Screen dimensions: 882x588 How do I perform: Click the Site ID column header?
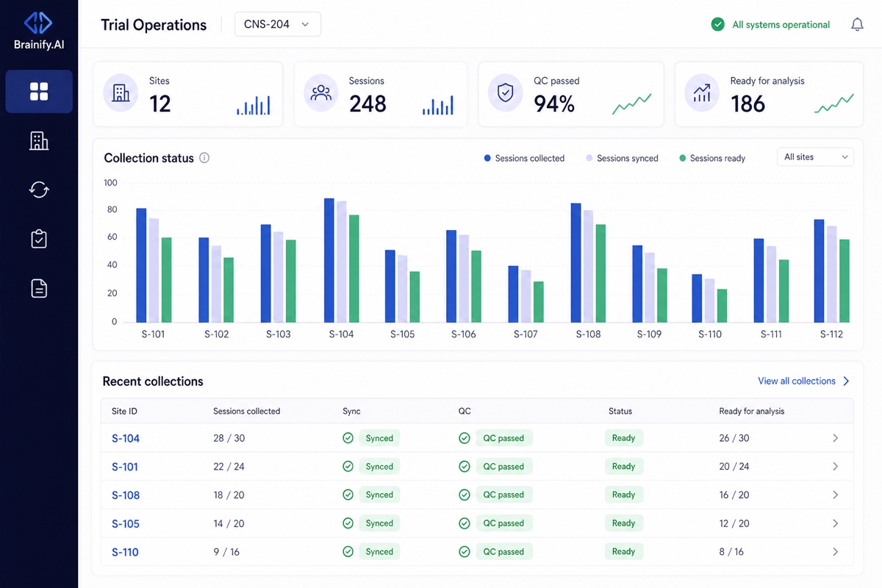click(x=124, y=411)
